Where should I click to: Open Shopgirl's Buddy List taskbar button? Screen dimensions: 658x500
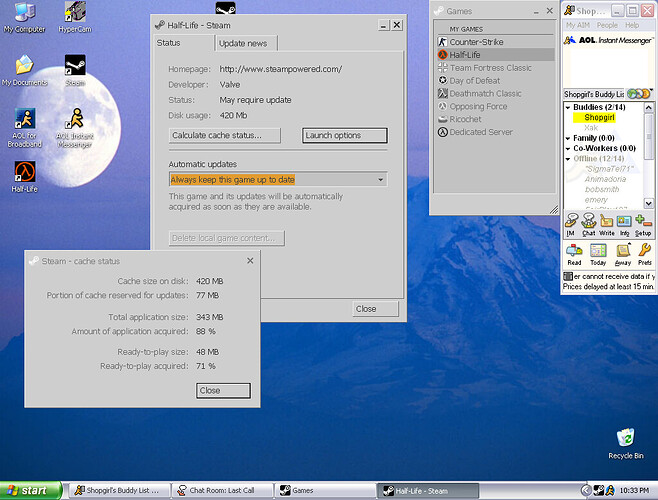[x=119, y=490]
